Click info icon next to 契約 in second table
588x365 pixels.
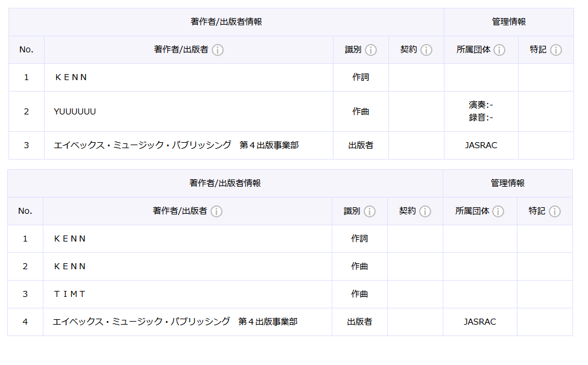425,211
